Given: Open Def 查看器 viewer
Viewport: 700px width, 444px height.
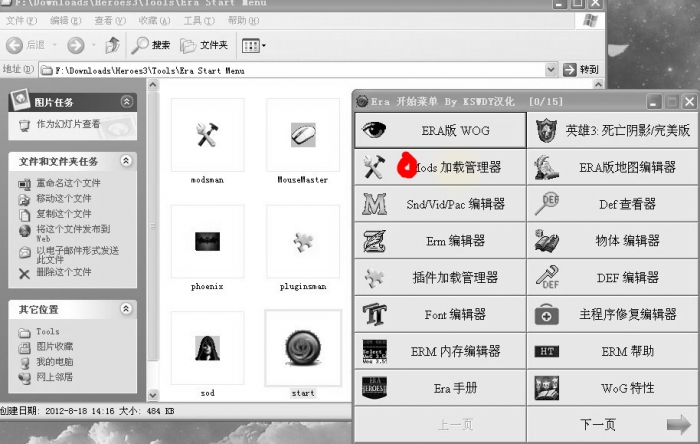Looking at the screenshot, I should [612, 204].
